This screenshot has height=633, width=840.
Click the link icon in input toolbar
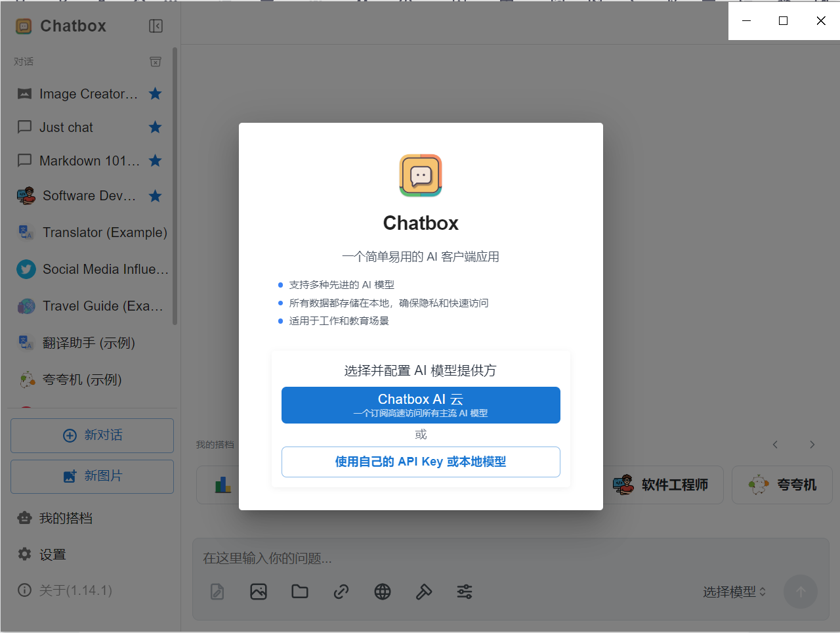pos(341,592)
